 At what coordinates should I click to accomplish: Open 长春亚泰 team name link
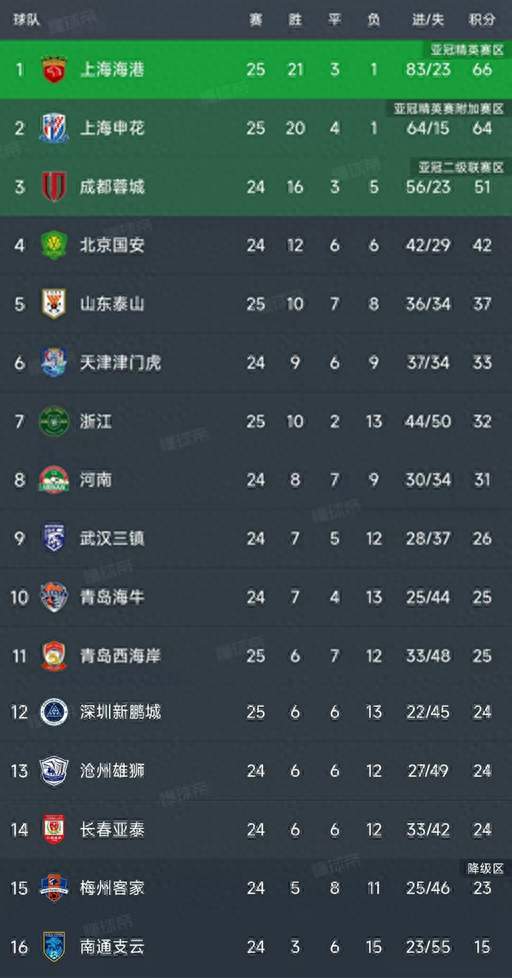[x=112, y=830]
